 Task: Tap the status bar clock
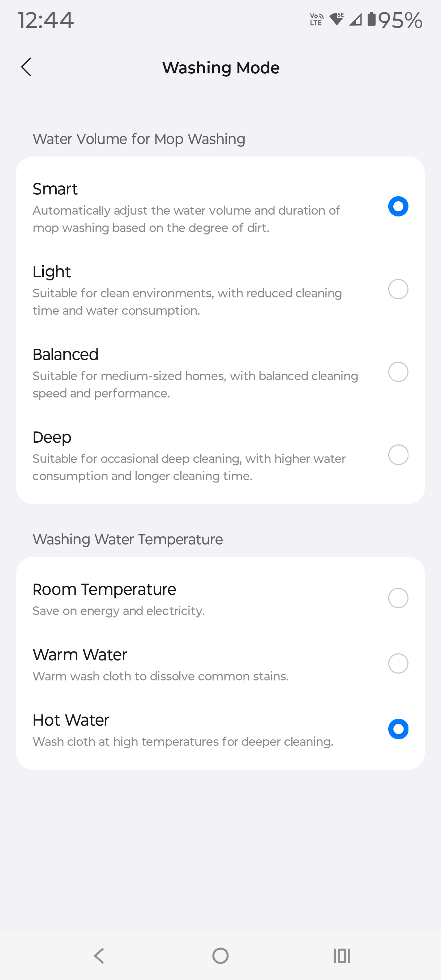46,20
